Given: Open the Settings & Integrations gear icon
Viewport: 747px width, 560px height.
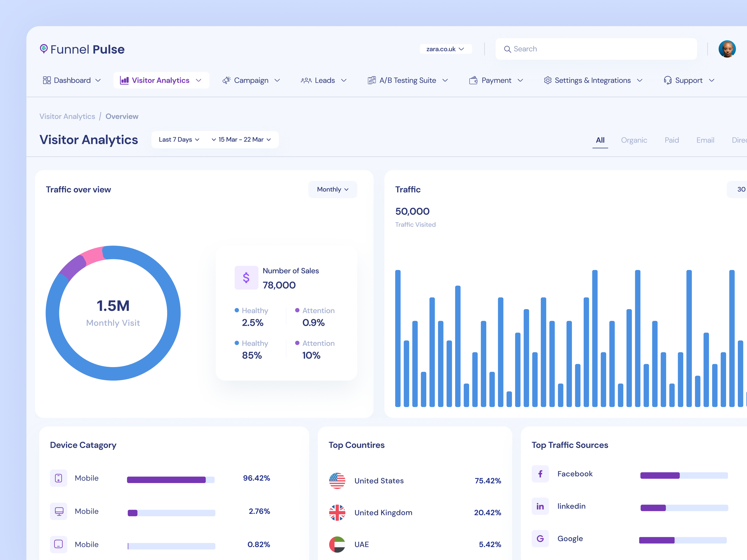Looking at the screenshot, I should click(x=548, y=80).
